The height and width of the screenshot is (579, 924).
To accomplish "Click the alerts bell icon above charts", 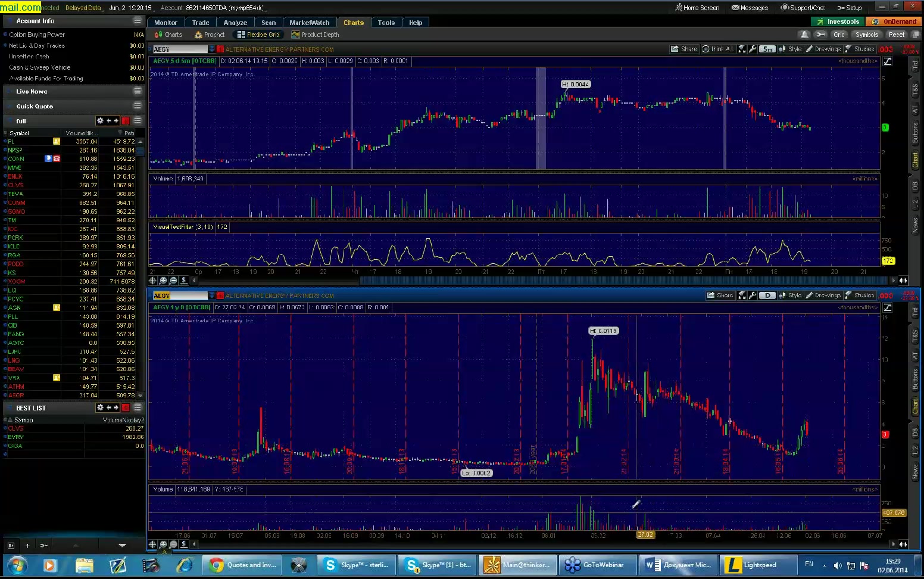I will pyautogui.click(x=804, y=35).
